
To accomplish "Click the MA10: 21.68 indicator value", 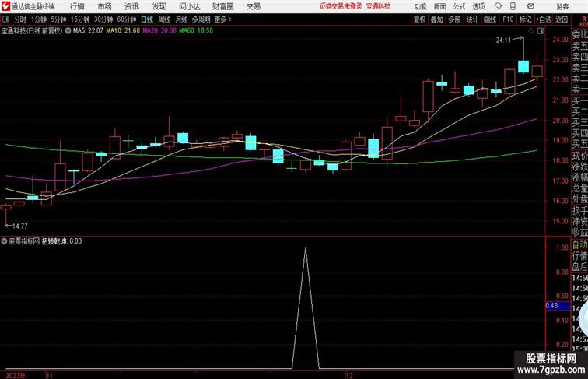I will point(123,31).
